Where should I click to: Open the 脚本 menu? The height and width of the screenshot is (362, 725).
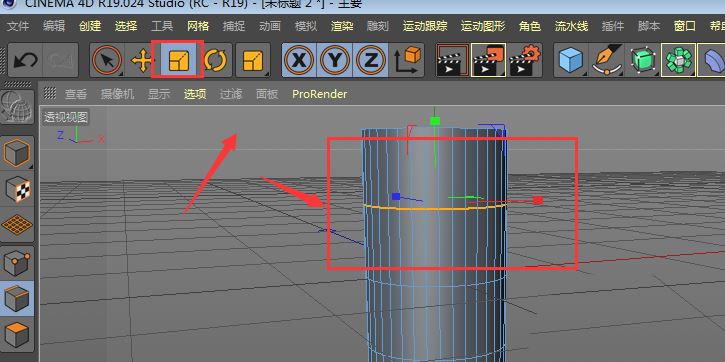click(649, 26)
